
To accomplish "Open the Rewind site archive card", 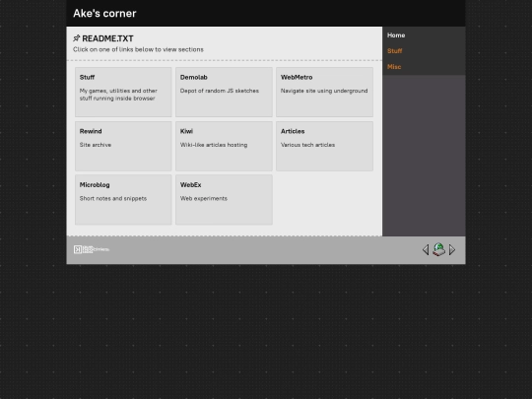I will pyautogui.click(x=123, y=146).
